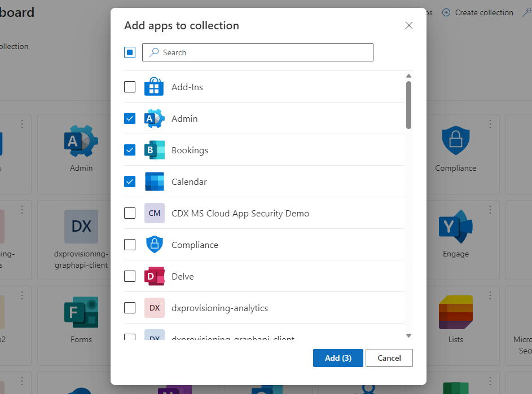The width and height of the screenshot is (532, 394).
Task: Click the app list scrollbar thumb
Action: (408, 105)
